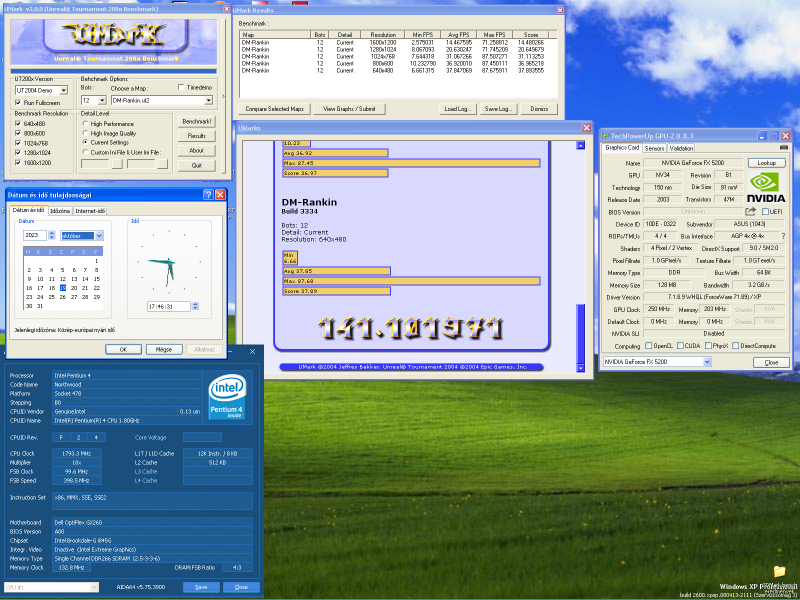Close the AIDA64 CPUID window with X
This screenshot has height=600, width=800.
tap(253, 352)
